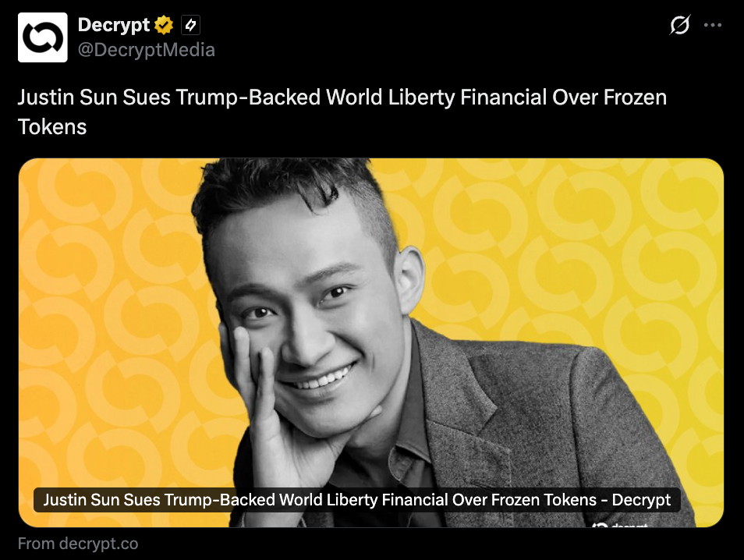
Task: Click the post text about Justin Sun
Action: point(342,112)
